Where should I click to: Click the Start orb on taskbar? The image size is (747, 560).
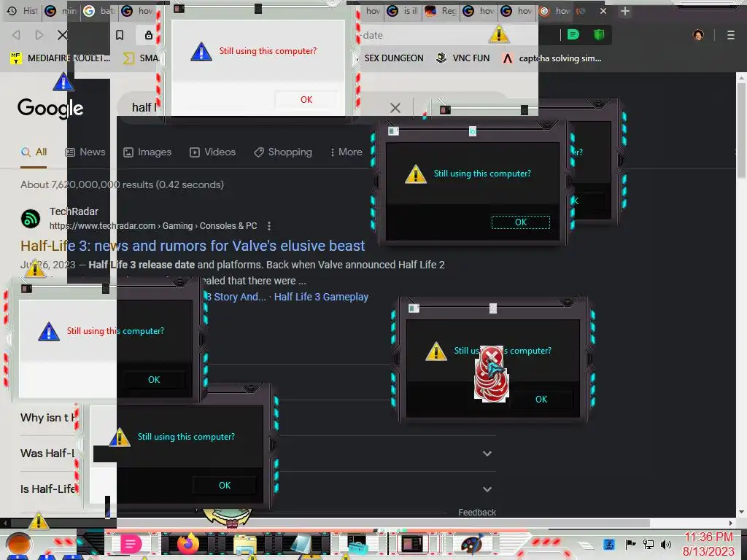point(18,544)
